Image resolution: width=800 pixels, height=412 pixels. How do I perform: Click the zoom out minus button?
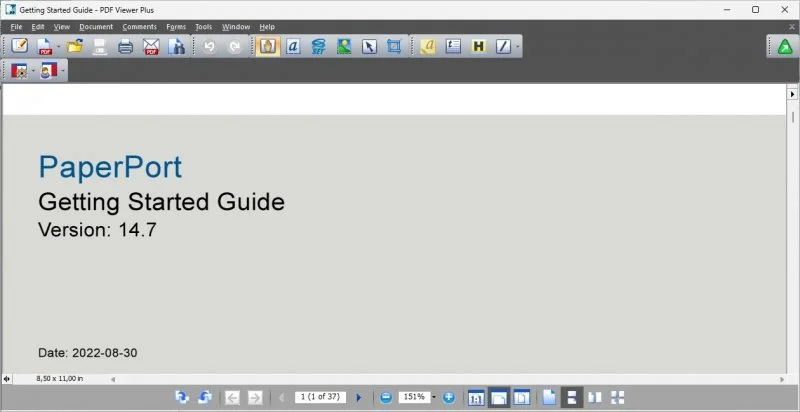pos(386,398)
